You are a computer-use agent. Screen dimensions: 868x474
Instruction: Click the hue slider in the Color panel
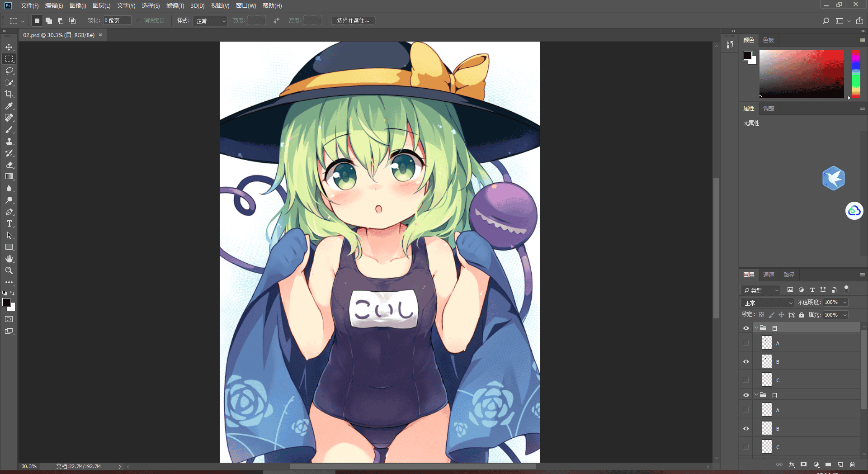click(856, 74)
